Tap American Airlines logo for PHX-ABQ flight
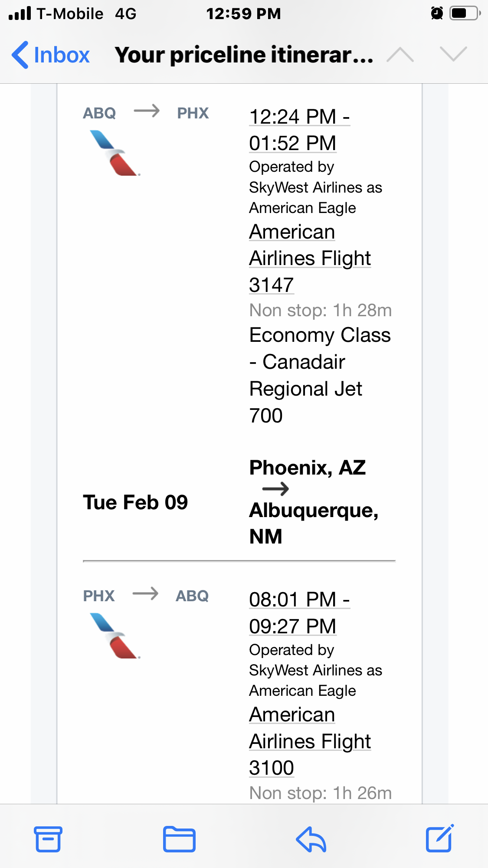The height and width of the screenshot is (868, 488). click(x=115, y=636)
